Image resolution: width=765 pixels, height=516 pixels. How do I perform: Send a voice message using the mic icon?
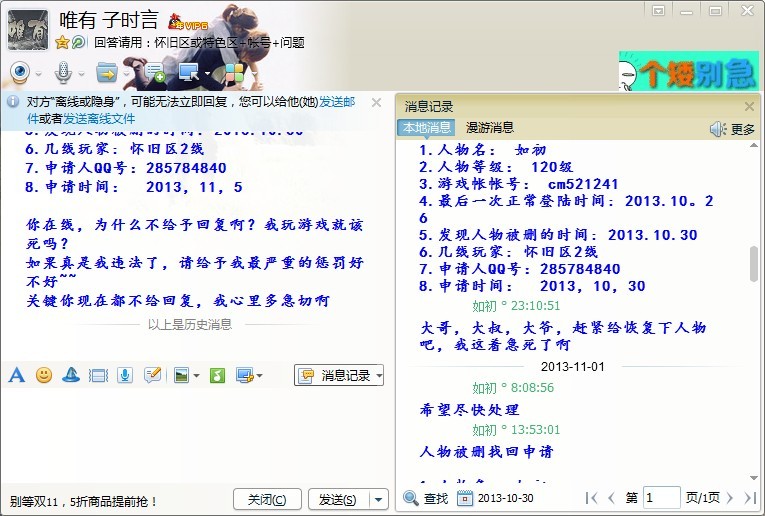[124, 375]
